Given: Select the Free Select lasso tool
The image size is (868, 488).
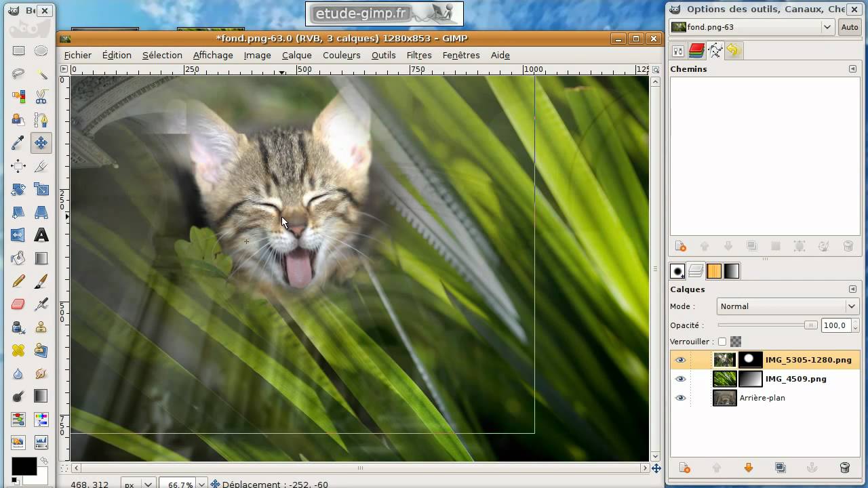Looking at the screenshot, I should [18, 74].
